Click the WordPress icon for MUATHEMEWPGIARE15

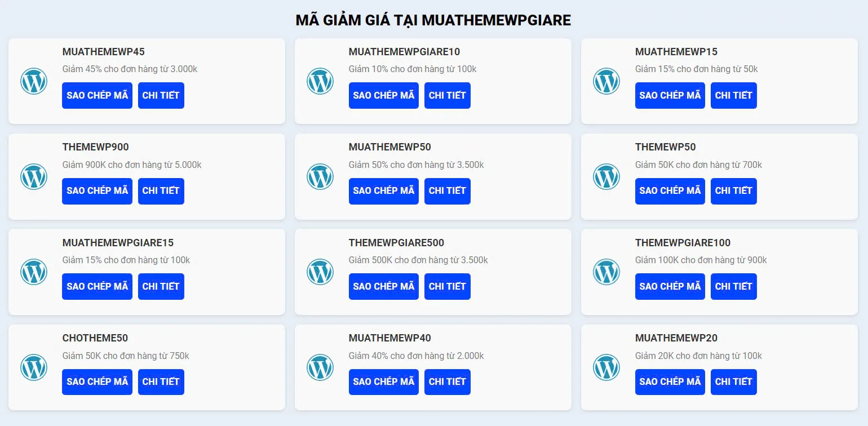33,272
